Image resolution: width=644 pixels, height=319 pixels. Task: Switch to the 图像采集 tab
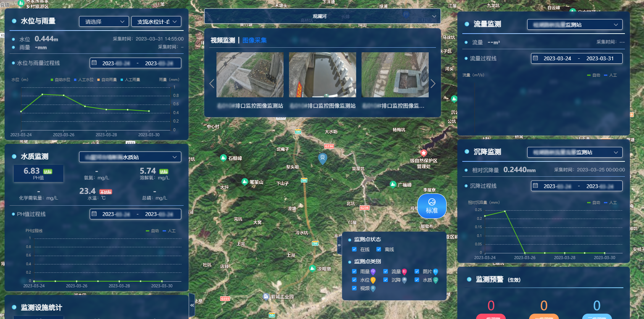(x=254, y=40)
